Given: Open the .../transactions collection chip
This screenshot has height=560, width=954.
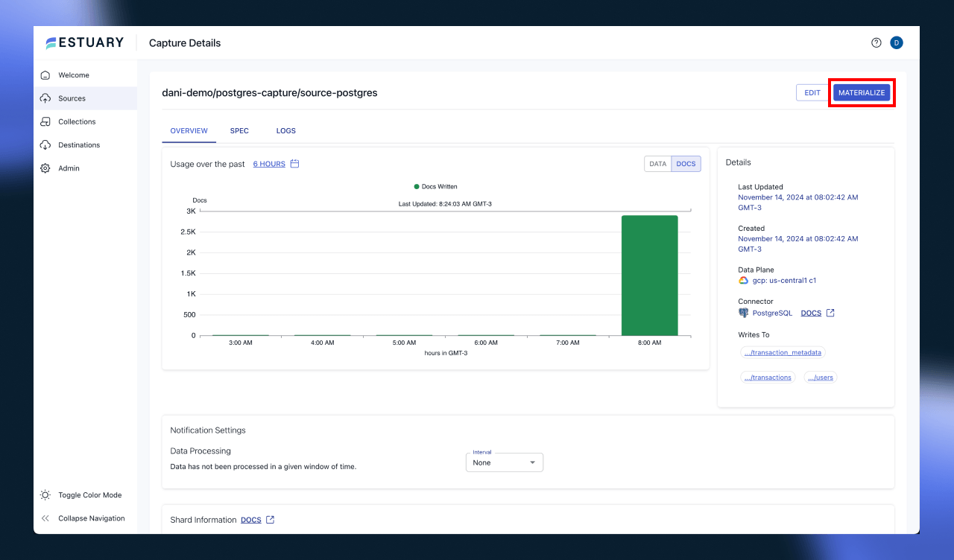Looking at the screenshot, I should click(x=768, y=378).
